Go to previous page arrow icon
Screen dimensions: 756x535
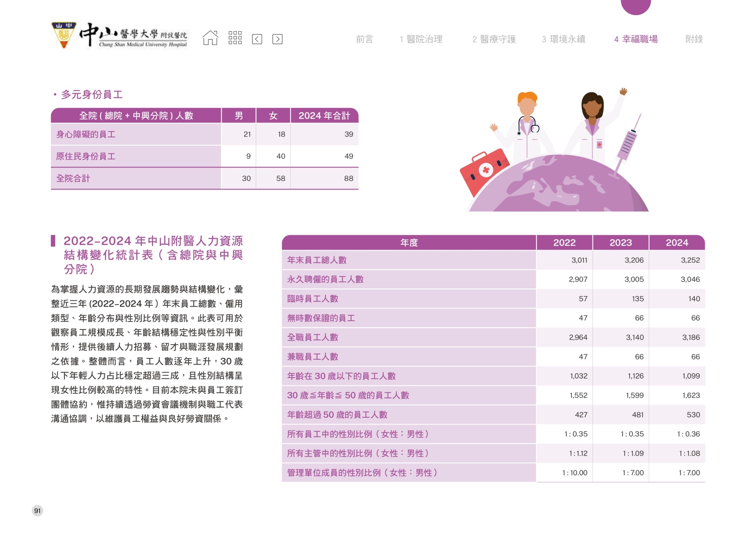tap(257, 39)
